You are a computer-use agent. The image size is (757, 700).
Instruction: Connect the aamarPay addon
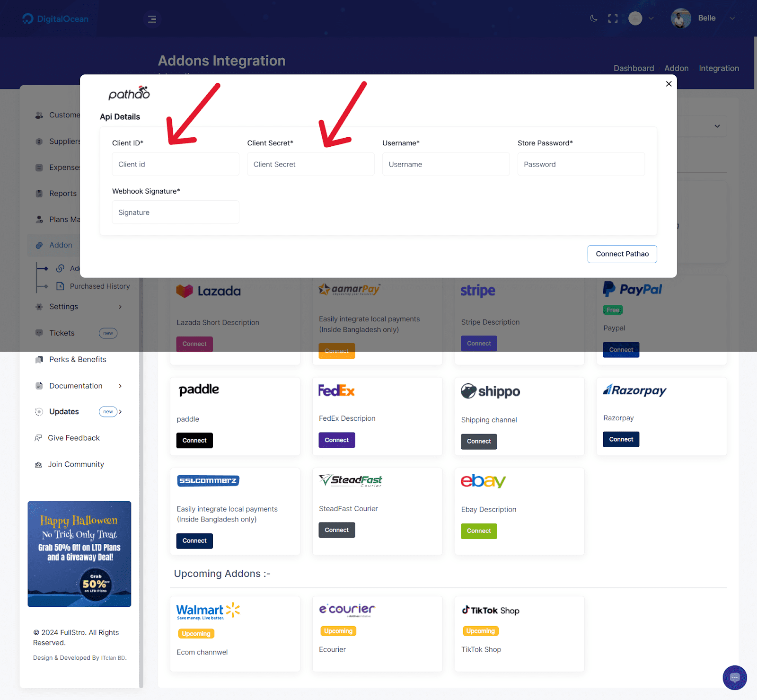click(336, 351)
